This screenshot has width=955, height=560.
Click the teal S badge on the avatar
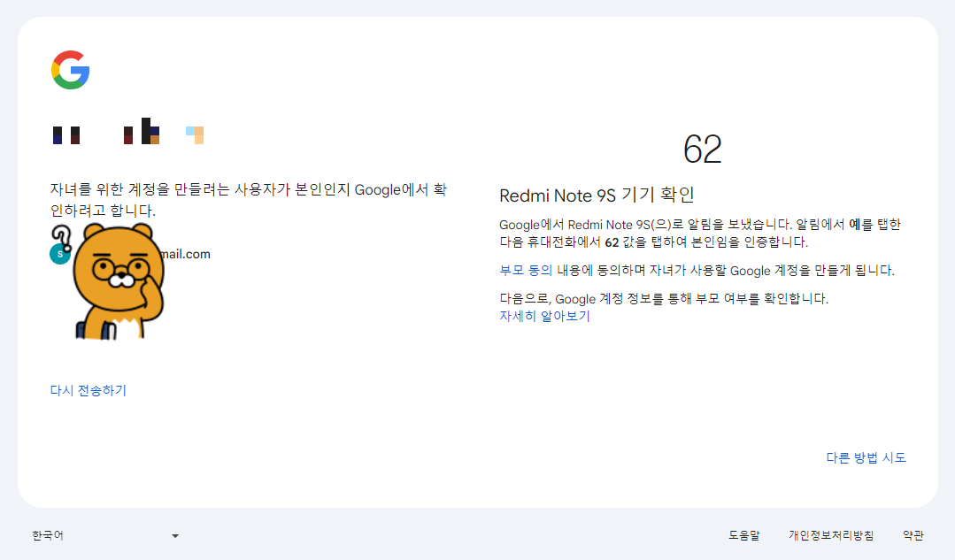[x=59, y=254]
